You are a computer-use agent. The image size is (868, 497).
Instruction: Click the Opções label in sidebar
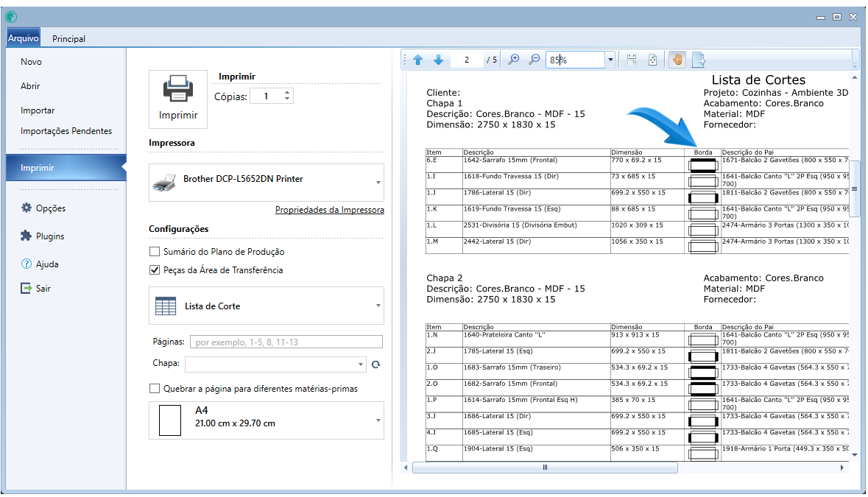pyautogui.click(x=51, y=208)
